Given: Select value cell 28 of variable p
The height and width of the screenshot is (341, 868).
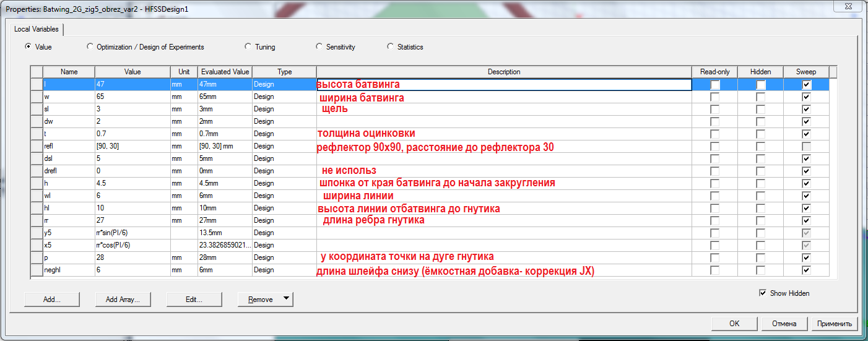Looking at the screenshot, I should tap(132, 257).
